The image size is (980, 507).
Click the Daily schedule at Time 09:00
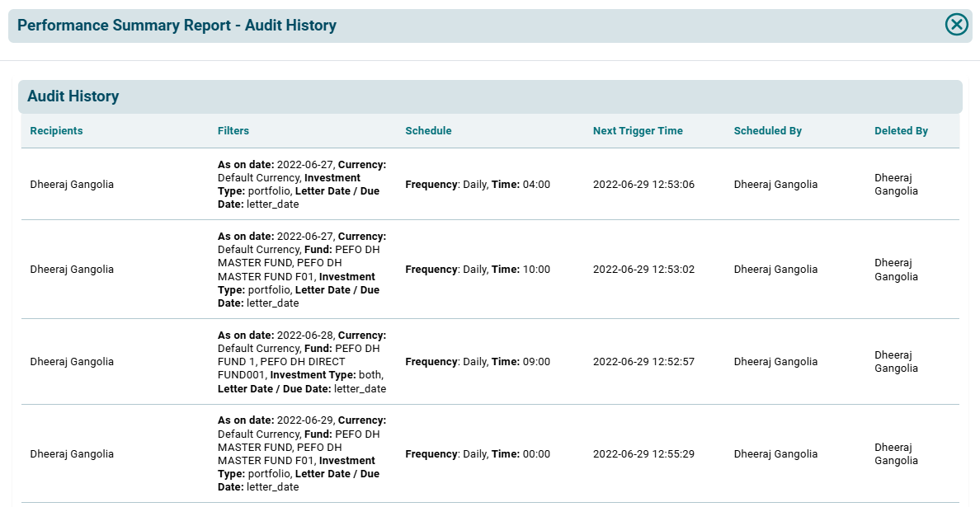click(x=477, y=362)
